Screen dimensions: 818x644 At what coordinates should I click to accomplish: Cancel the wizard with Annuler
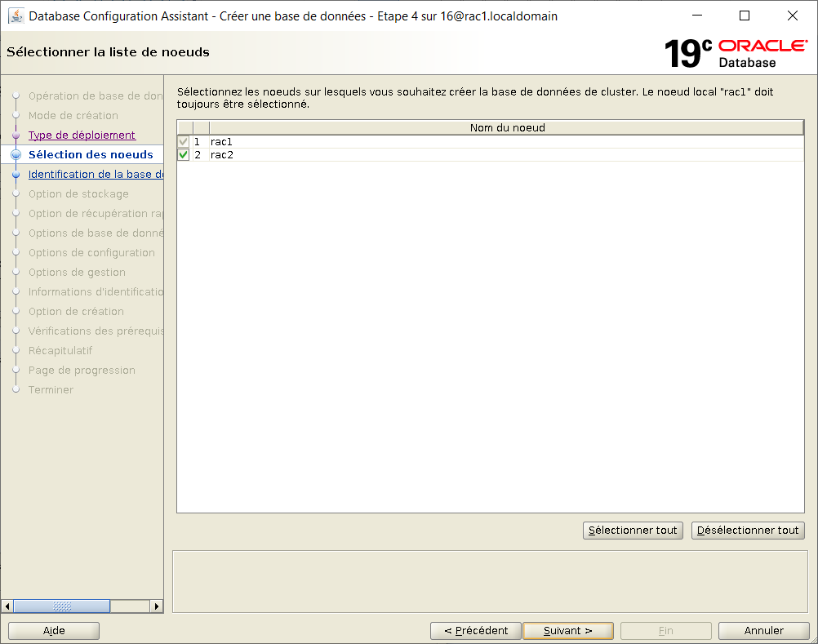pyautogui.click(x=764, y=630)
